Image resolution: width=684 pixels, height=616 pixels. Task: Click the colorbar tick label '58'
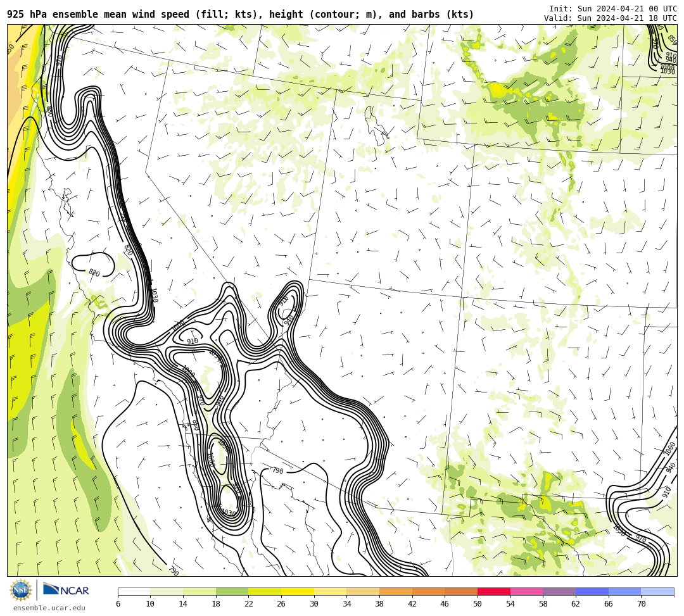tap(543, 604)
